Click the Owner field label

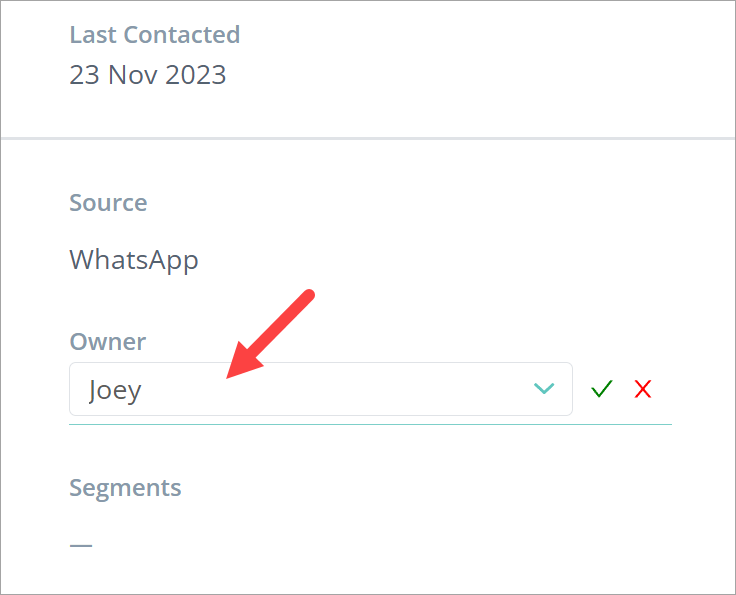[107, 342]
